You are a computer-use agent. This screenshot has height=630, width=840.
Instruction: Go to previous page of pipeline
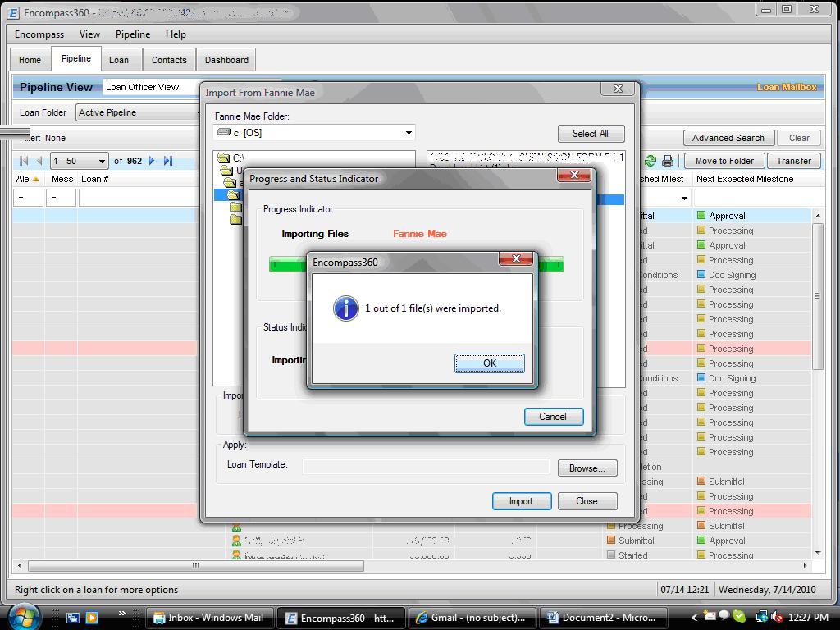pyautogui.click(x=39, y=161)
